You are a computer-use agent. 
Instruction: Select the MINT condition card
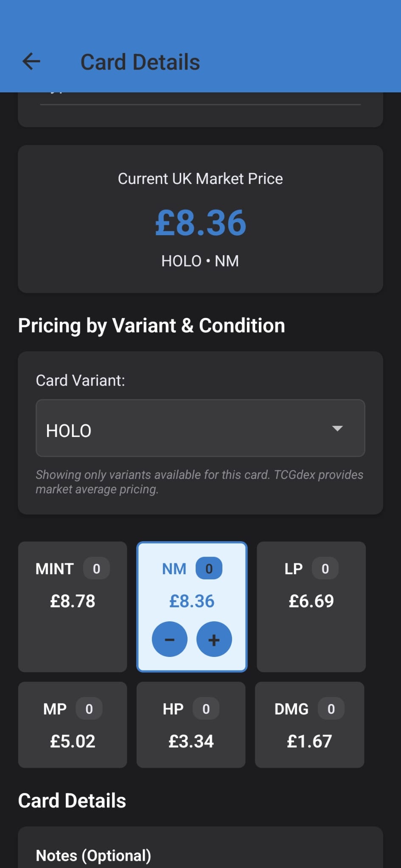click(72, 607)
